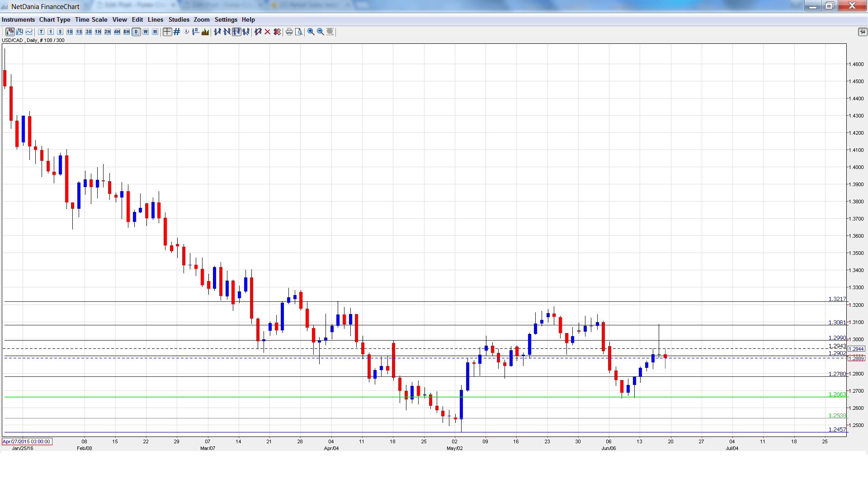Click the zoom in magnifier
This screenshot has height=488, width=868.
point(311,32)
